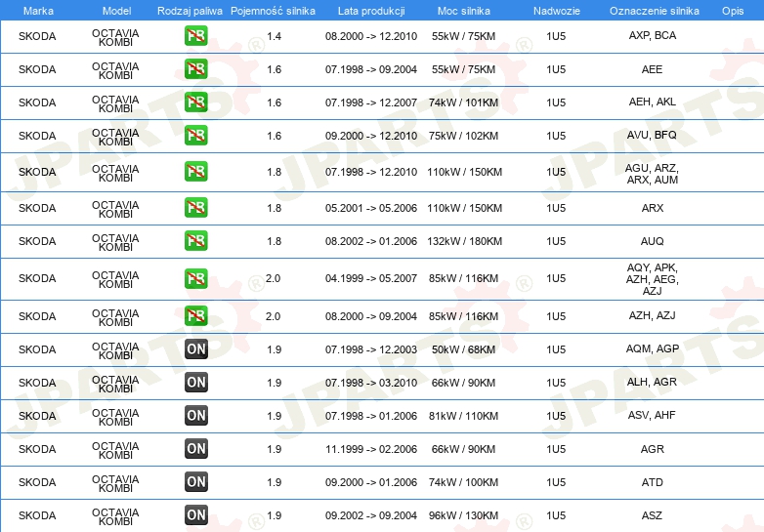Image resolution: width=764 pixels, height=532 pixels.
Task: Click the petrol icon in the AVU, BFQ row
Action: point(195,136)
